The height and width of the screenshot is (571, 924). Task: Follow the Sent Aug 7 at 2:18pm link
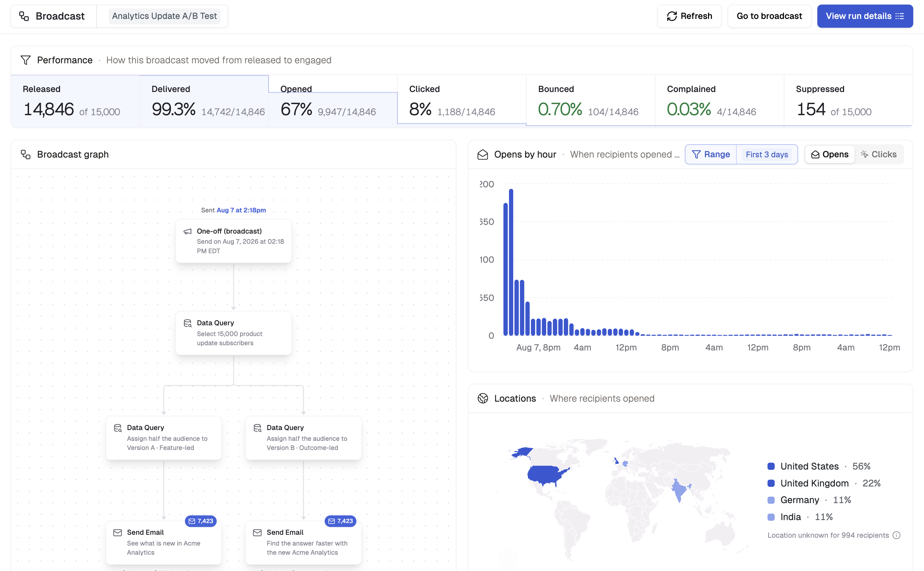click(241, 210)
